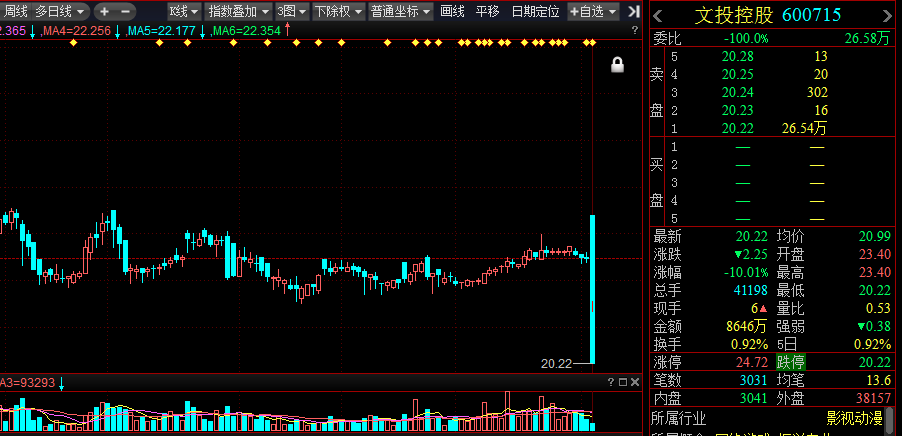This screenshot has width=902, height=436.
Task: Open the K线 chart type dropdown
Action: [x=184, y=11]
